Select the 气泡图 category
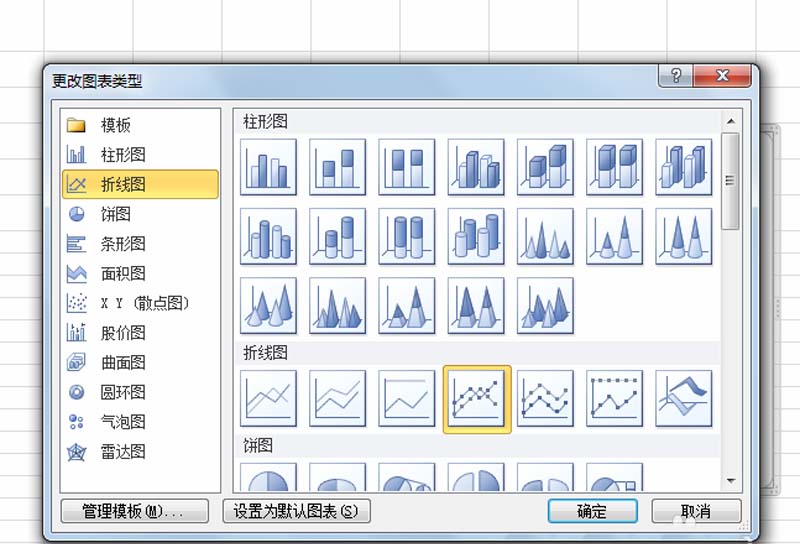This screenshot has height=544, width=800. click(x=140, y=422)
